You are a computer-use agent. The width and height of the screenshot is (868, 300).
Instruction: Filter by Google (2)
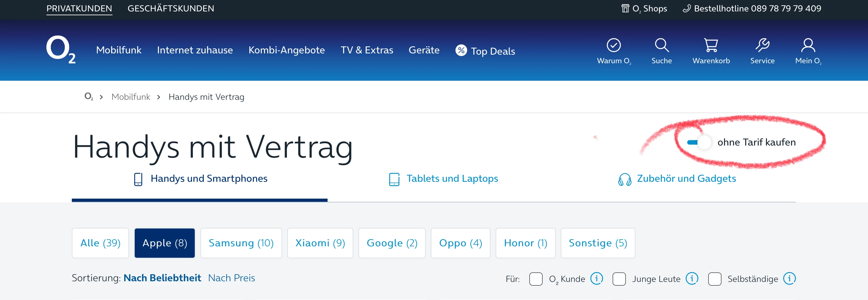[x=392, y=243]
